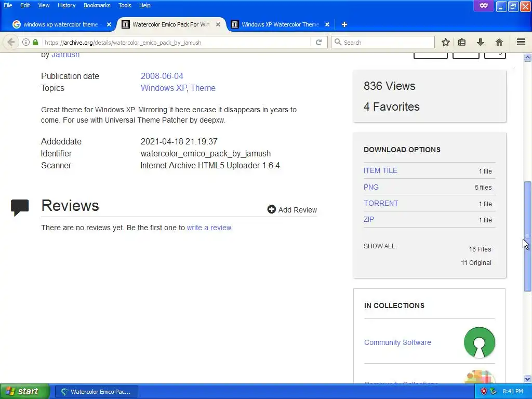532x399 pixels.
Task: Go to home page icon
Action: [x=499, y=43]
